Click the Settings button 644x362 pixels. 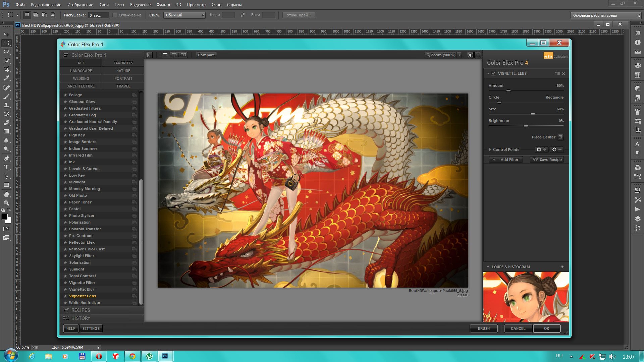coord(91,328)
